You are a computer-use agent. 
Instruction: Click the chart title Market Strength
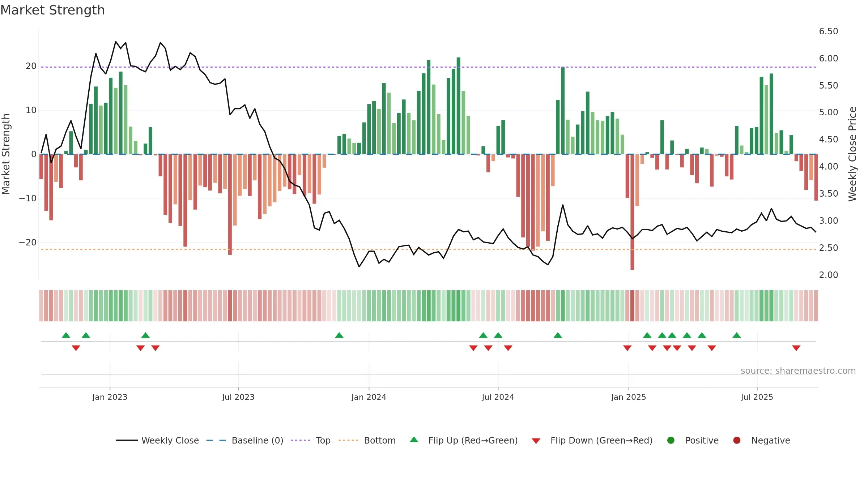(x=52, y=10)
